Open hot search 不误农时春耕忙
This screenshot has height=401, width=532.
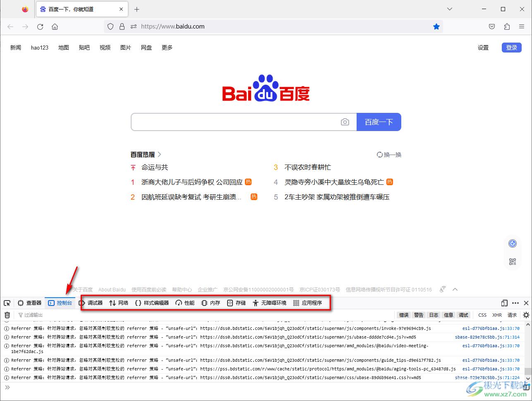[x=308, y=167]
